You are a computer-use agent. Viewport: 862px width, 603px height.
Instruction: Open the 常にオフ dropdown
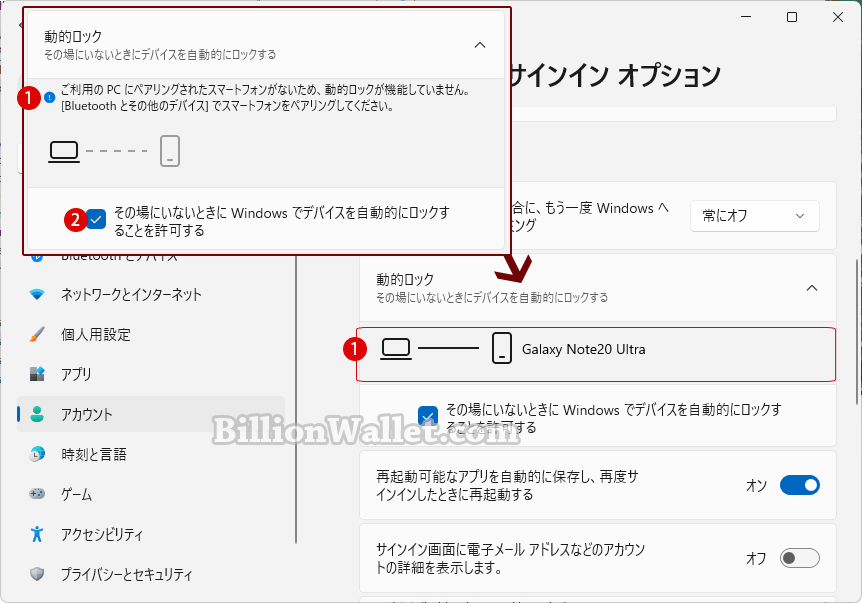pyautogui.click(x=754, y=215)
